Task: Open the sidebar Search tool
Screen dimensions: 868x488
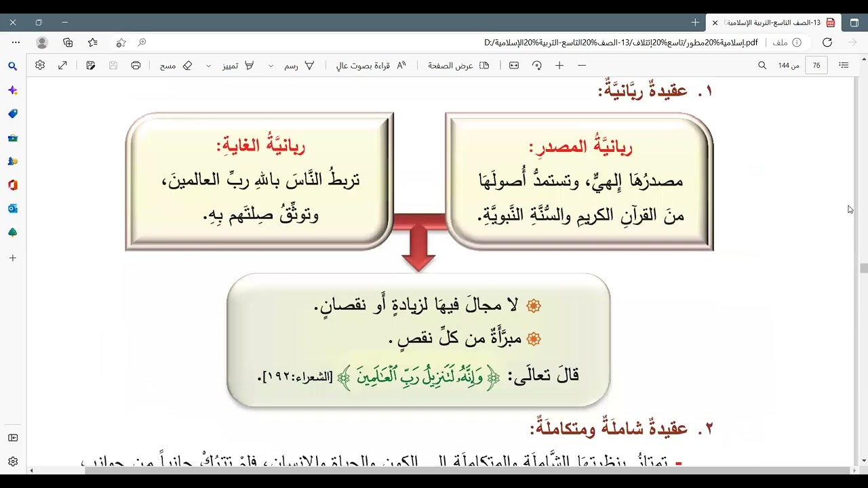Action: pyautogui.click(x=13, y=66)
